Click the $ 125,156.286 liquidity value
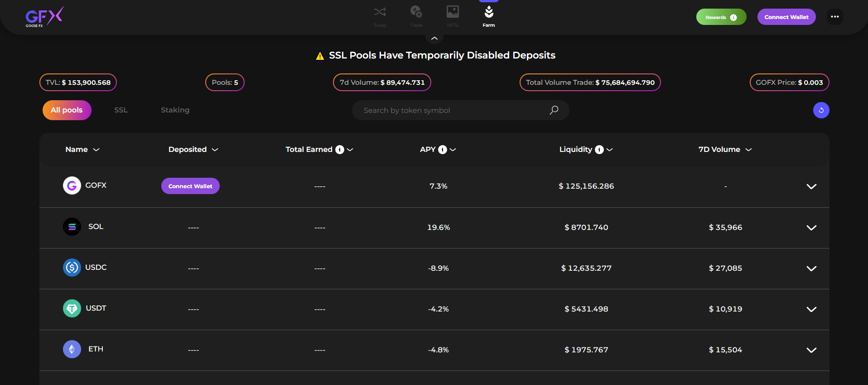This screenshot has height=385, width=868. point(586,186)
